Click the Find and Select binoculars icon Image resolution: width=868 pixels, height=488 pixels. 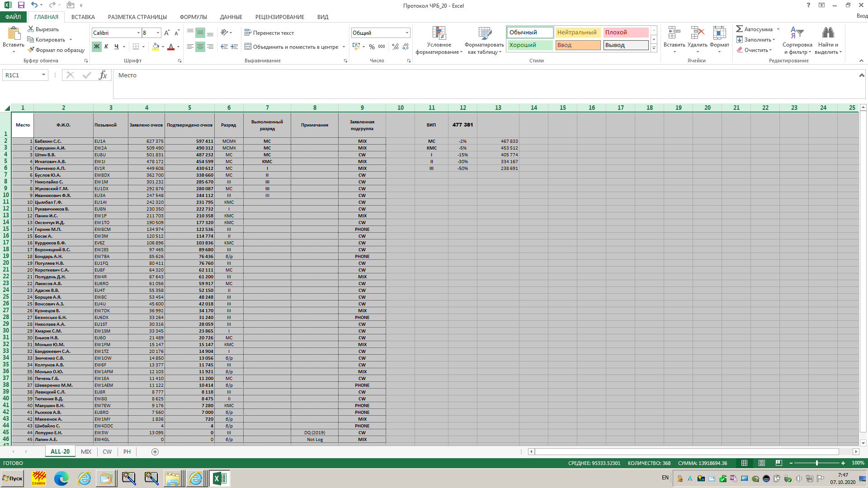coord(828,33)
